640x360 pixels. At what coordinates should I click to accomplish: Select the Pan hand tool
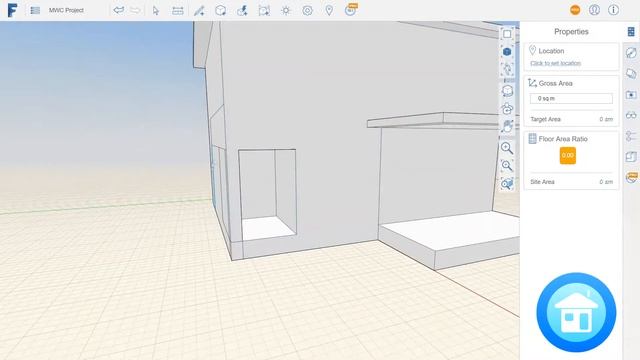point(507,127)
